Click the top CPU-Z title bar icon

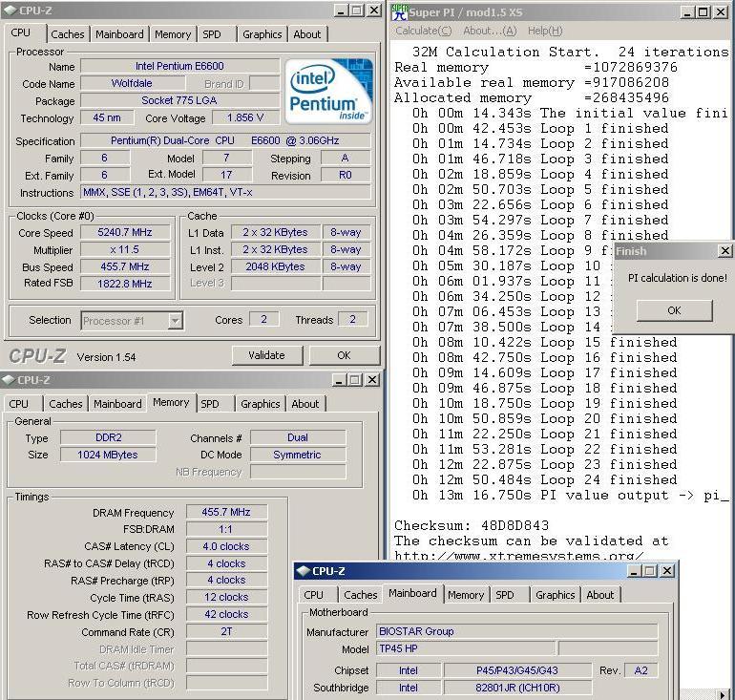click(x=10, y=11)
